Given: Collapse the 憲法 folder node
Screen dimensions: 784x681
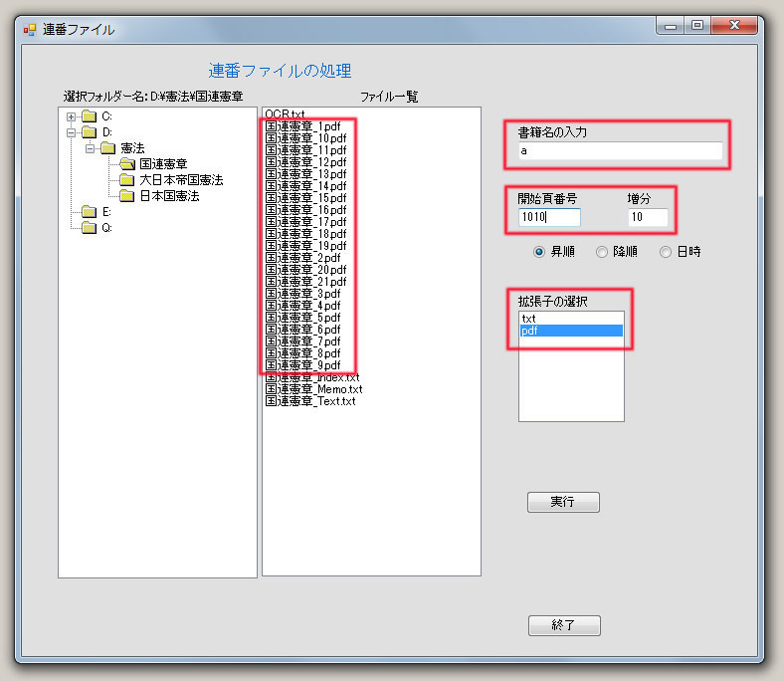Looking at the screenshot, I should click(x=90, y=148).
